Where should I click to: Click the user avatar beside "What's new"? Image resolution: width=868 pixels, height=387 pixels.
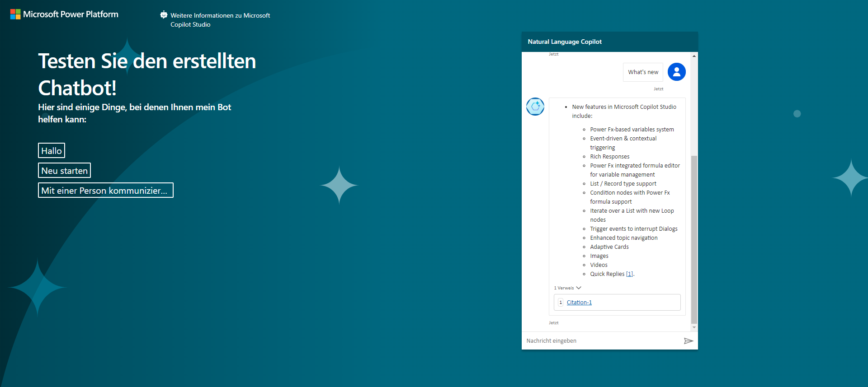[x=677, y=72]
